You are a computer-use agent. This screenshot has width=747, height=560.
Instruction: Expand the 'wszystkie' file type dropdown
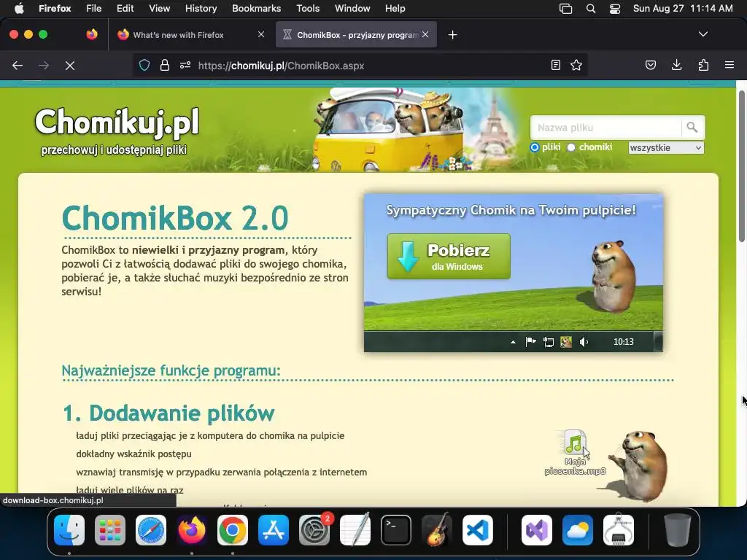tap(665, 147)
